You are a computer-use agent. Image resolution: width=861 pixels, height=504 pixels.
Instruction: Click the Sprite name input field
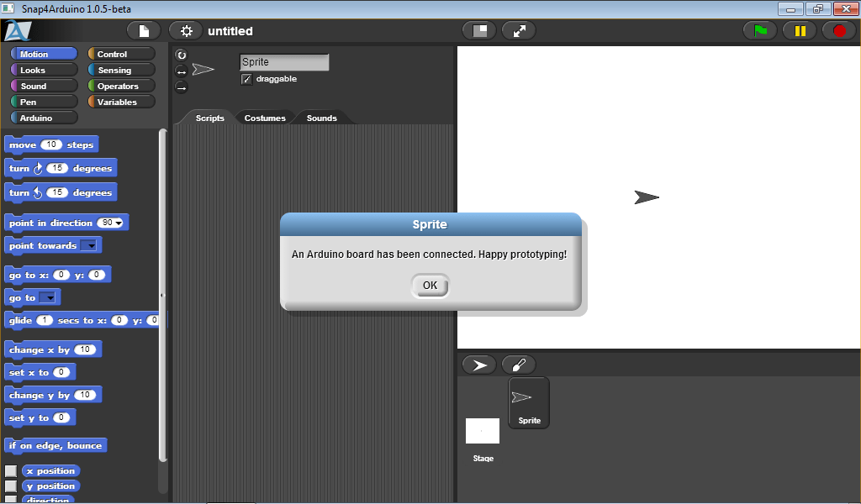pyautogui.click(x=284, y=62)
